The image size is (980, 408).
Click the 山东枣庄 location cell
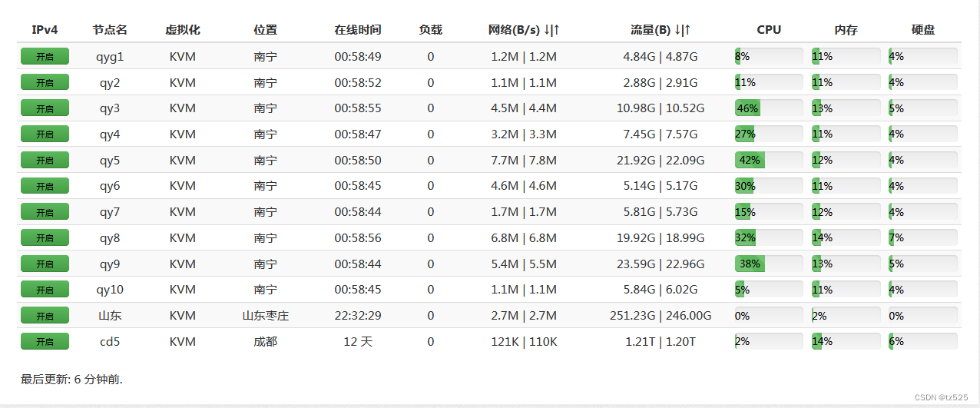266,315
